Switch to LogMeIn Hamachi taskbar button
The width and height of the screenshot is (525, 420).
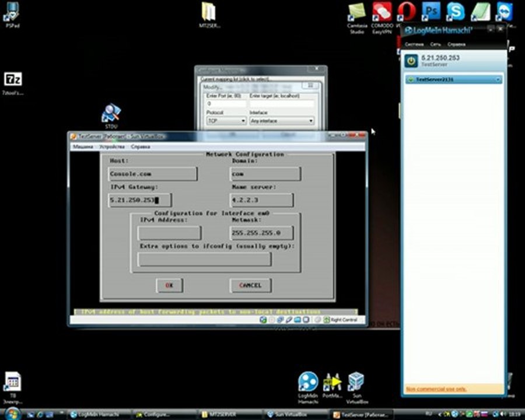click(99, 415)
